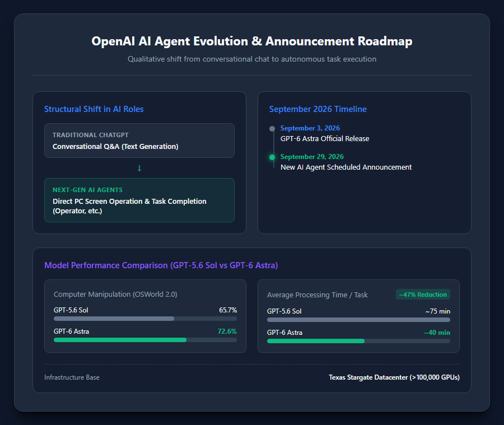Select the gray September 3 timeline dot

[x=272, y=129]
